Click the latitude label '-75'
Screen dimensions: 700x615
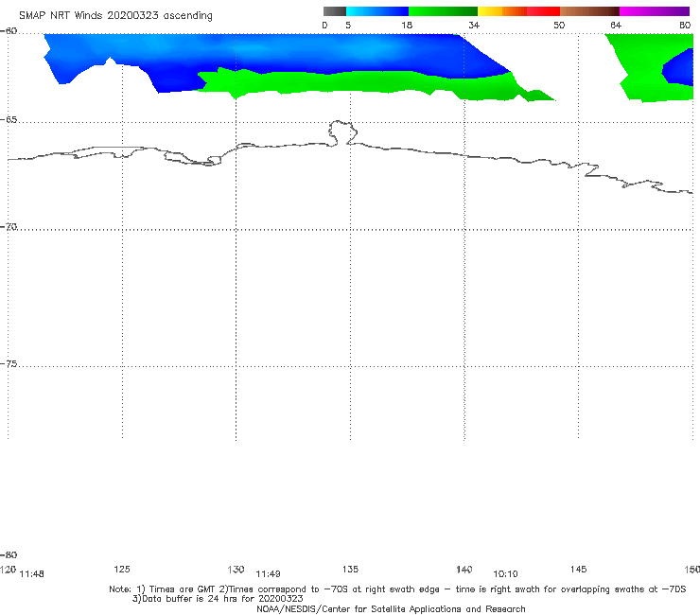coord(9,364)
